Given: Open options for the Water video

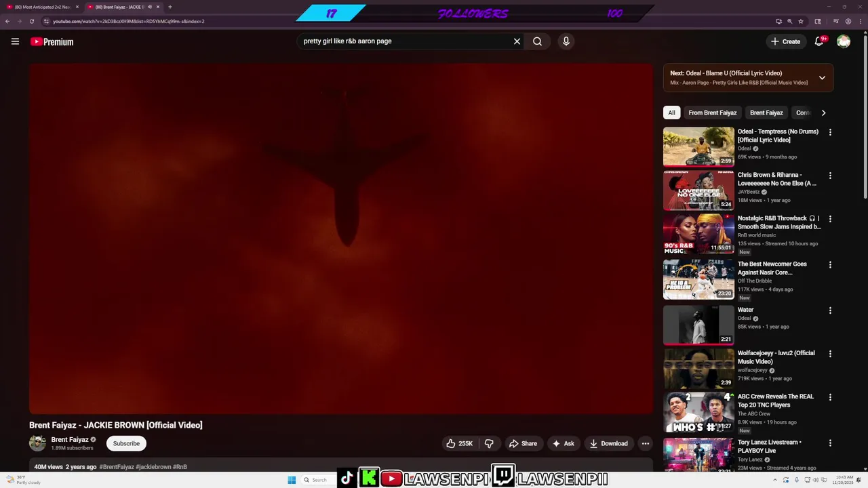Looking at the screenshot, I should (830, 310).
